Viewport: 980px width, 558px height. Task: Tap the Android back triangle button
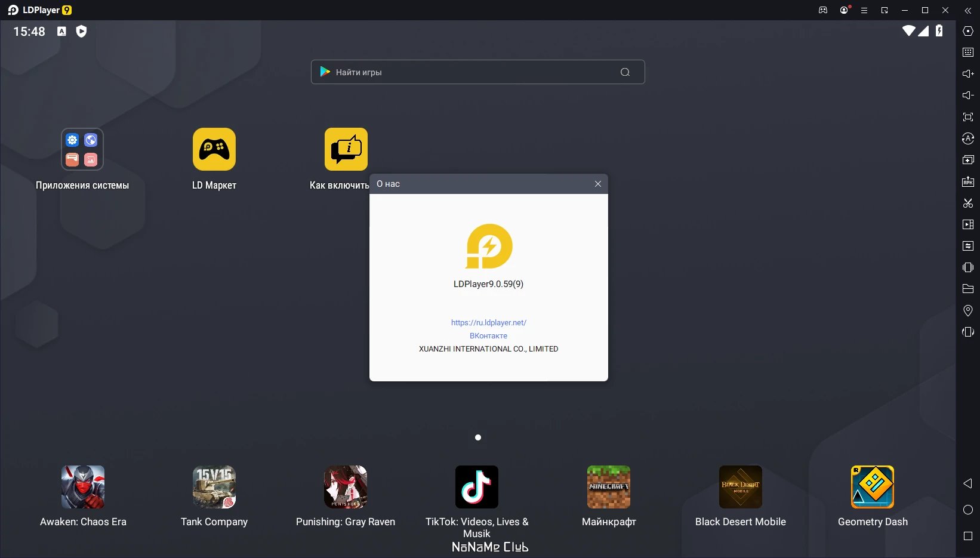(x=968, y=483)
